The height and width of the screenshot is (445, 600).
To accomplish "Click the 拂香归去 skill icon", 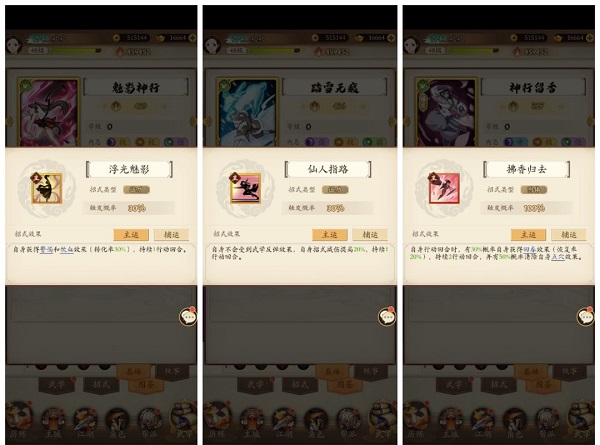I will [444, 188].
